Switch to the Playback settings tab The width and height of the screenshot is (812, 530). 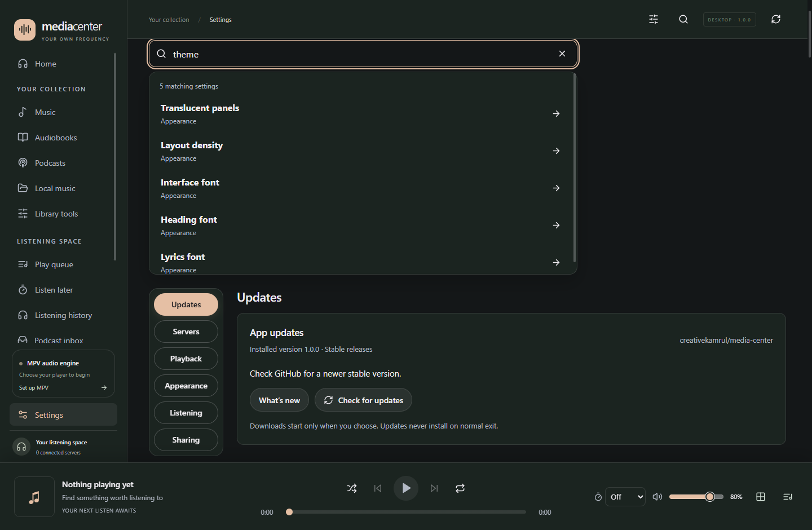coord(186,359)
